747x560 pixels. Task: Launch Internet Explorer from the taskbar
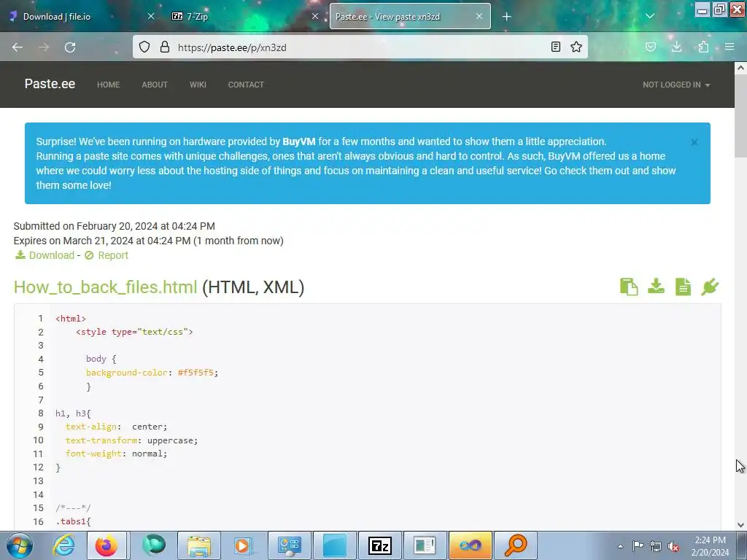[64, 545]
